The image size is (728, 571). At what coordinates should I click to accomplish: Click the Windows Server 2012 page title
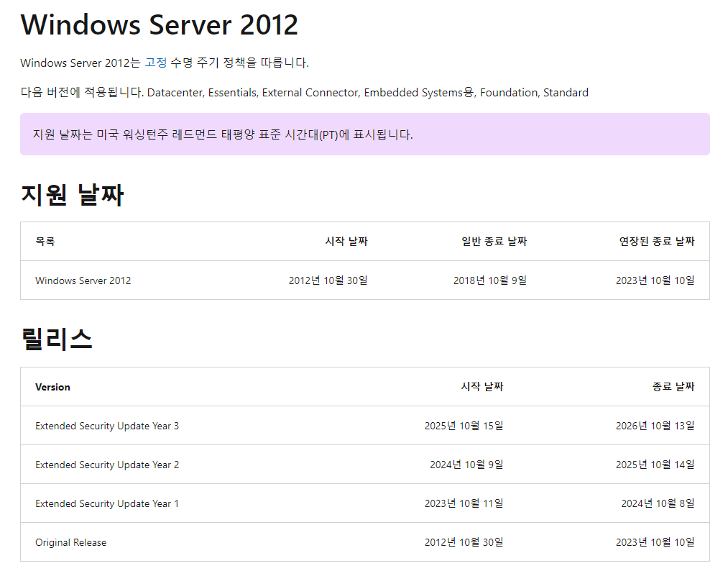click(160, 24)
